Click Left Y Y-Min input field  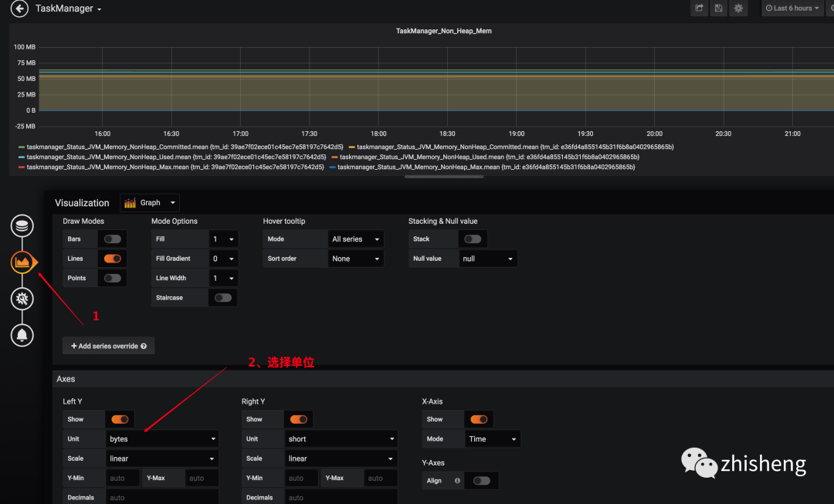point(122,478)
